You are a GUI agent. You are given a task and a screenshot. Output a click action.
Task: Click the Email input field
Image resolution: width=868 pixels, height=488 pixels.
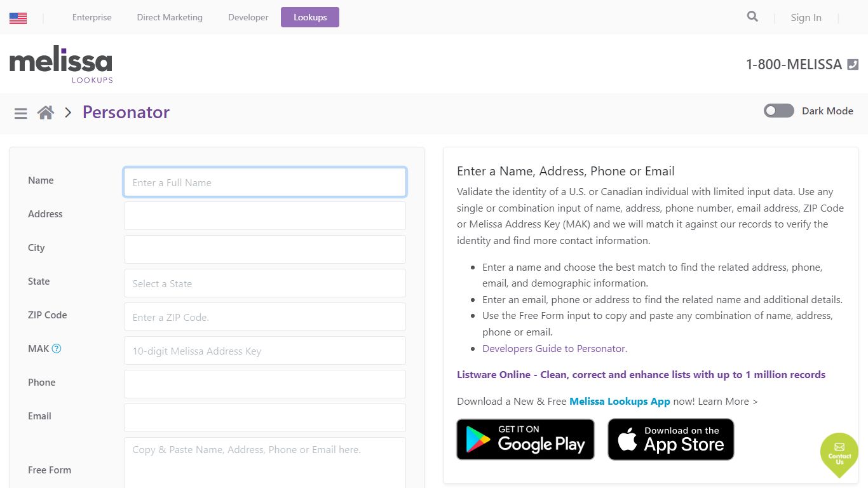(265, 418)
